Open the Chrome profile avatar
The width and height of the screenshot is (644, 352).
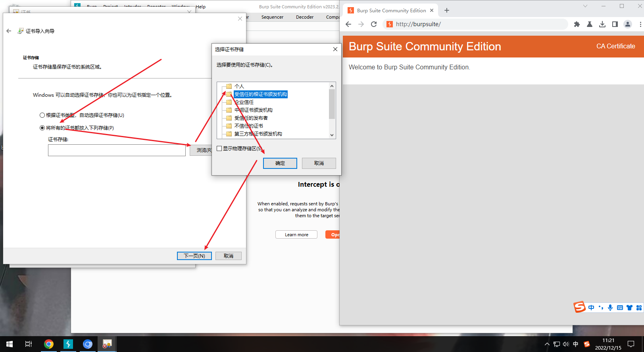click(628, 24)
